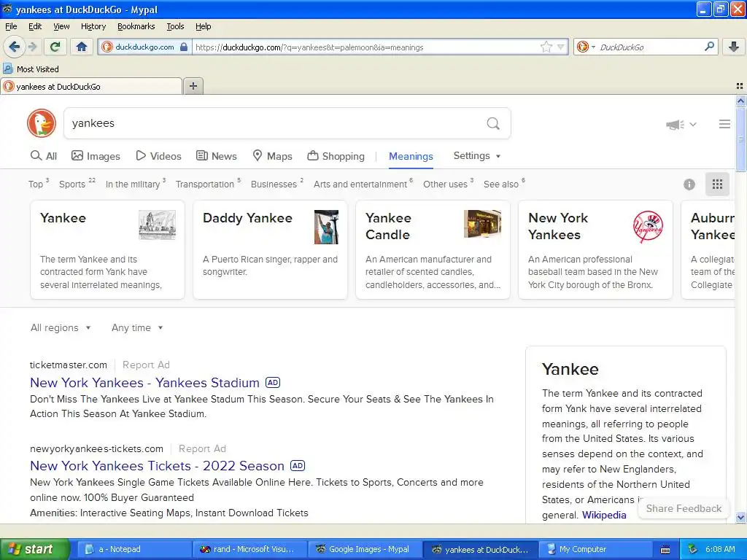747x560 pixels.
Task: Open Most Visited bookmarks folder
Action: [31, 69]
